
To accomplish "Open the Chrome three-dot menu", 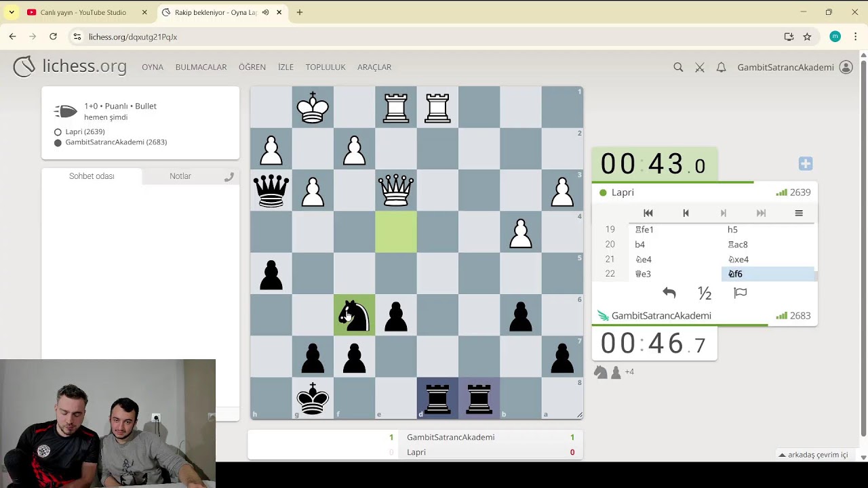I will coord(856,37).
